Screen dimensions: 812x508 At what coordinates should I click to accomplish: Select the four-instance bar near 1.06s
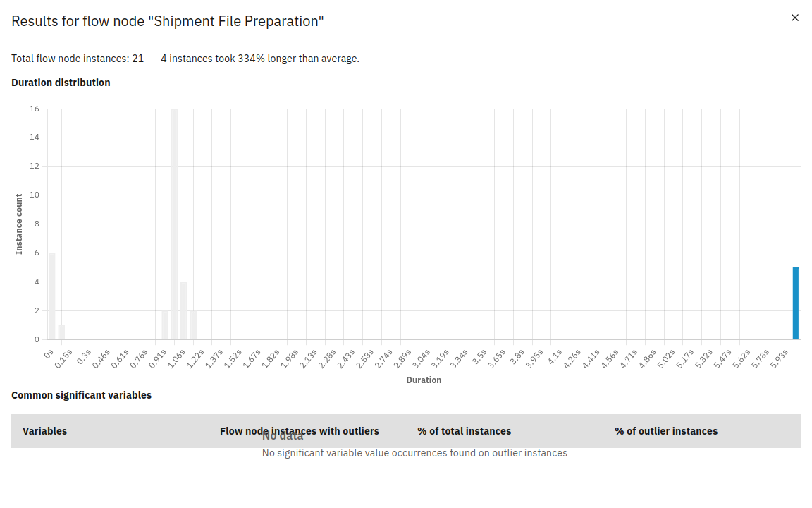(184, 310)
